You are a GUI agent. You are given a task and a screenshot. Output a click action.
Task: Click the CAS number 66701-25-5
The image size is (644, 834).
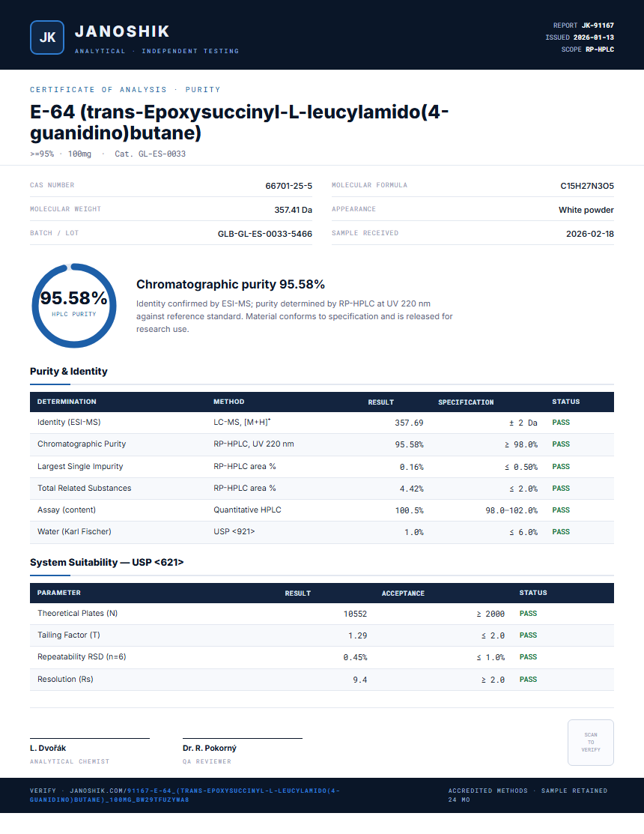tap(288, 186)
